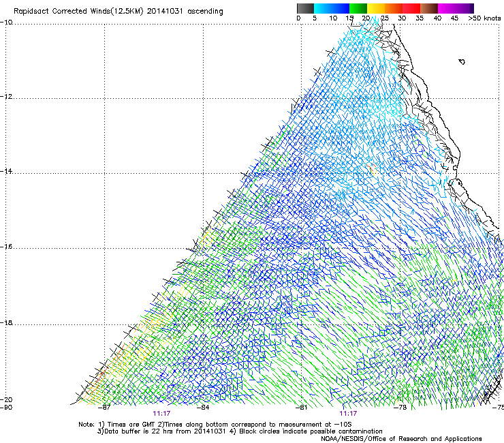Click the '-84' longitude axis label
Screen dimensions: 504x443
(x=203, y=408)
